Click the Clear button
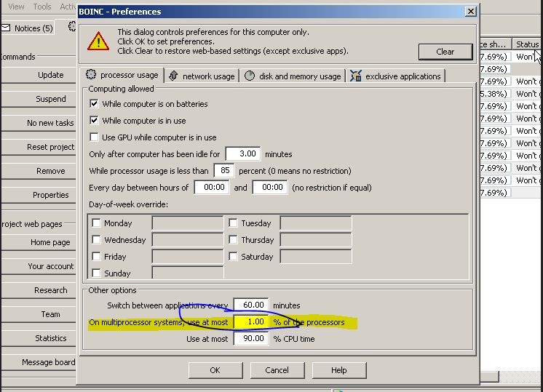 pyautogui.click(x=445, y=52)
